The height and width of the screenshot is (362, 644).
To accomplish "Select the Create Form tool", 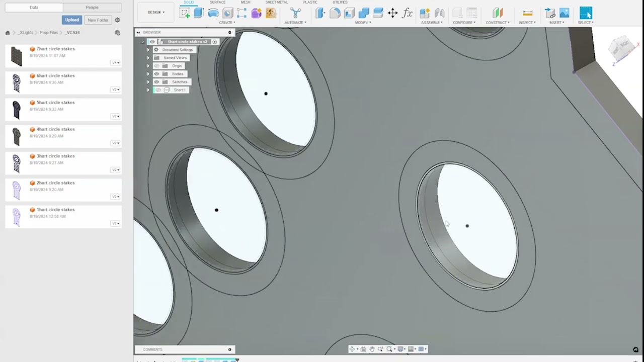I will point(257,13).
